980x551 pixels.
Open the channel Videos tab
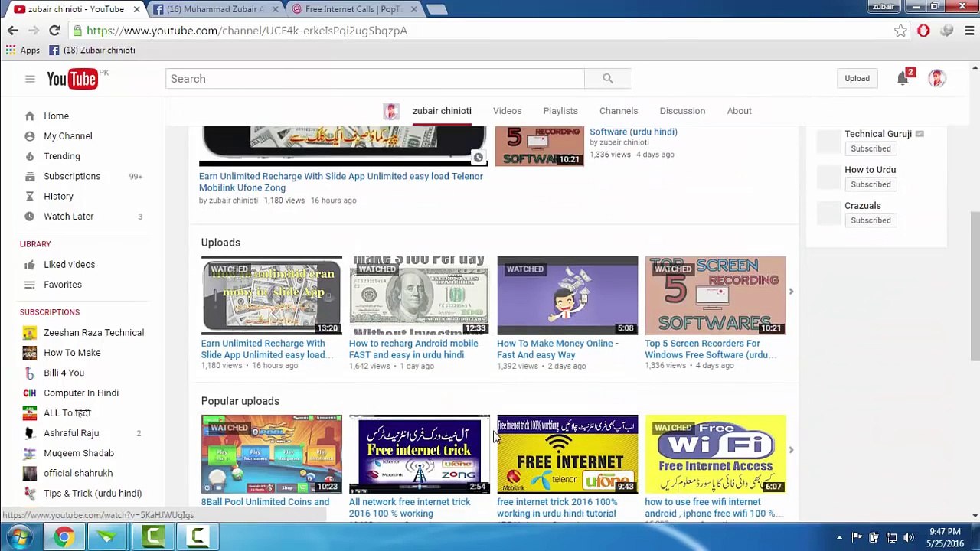(x=507, y=111)
